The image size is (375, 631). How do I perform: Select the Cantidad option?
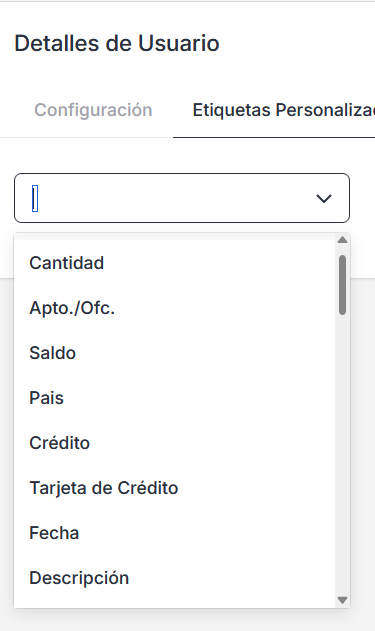click(175, 263)
